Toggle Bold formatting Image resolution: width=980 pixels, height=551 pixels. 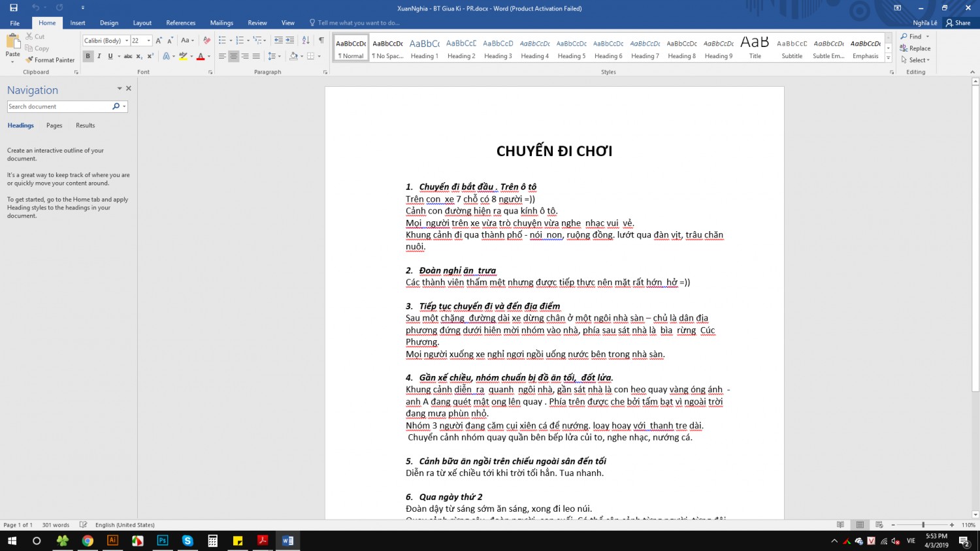[88, 57]
